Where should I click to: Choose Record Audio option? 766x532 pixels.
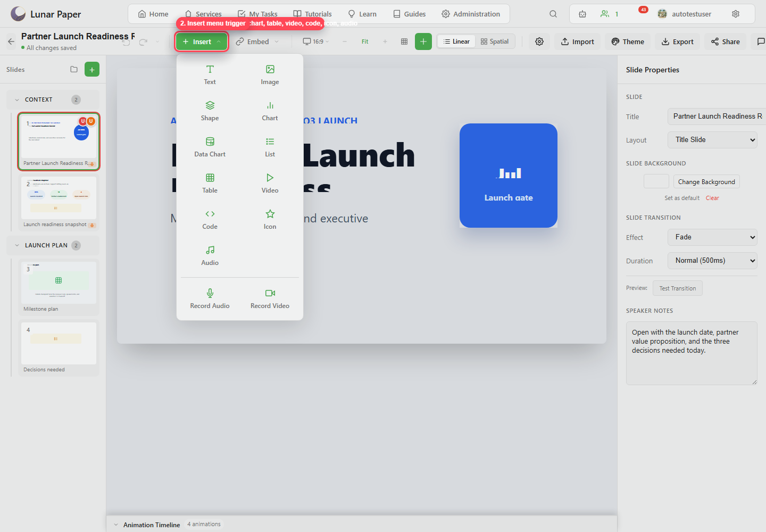coord(210,298)
